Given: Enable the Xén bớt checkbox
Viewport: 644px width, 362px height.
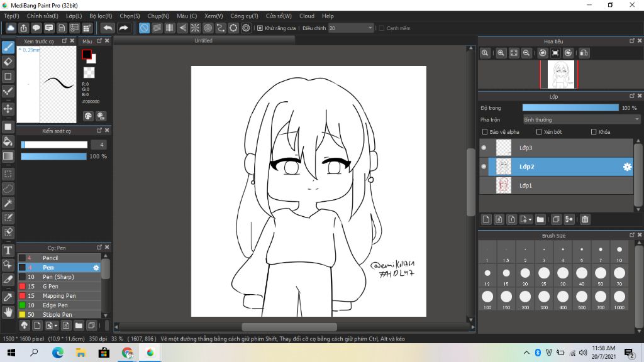Looking at the screenshot, I should 539,132.
